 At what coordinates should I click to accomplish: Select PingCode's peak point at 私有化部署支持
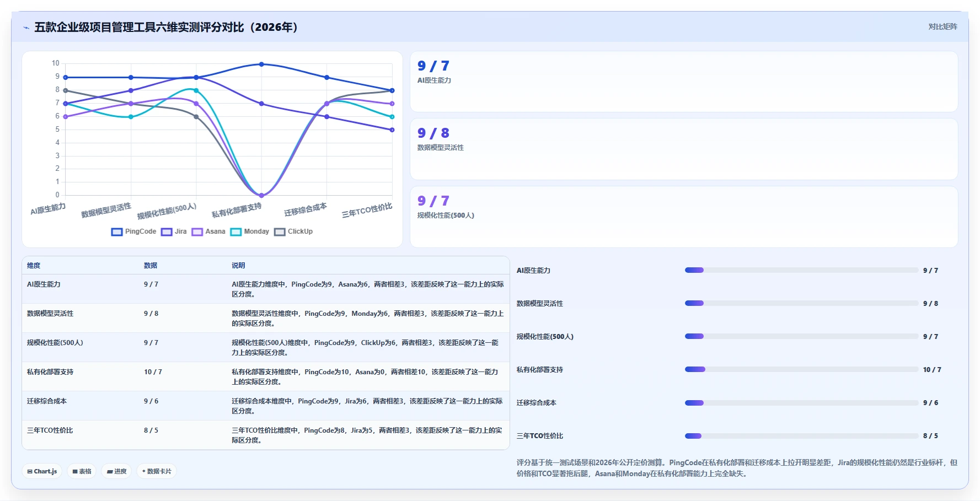pyautogui.click(x=261, y=64)
